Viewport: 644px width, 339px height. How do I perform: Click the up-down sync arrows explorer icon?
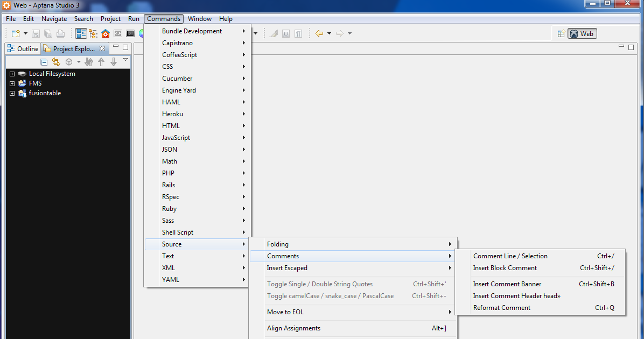89,62
